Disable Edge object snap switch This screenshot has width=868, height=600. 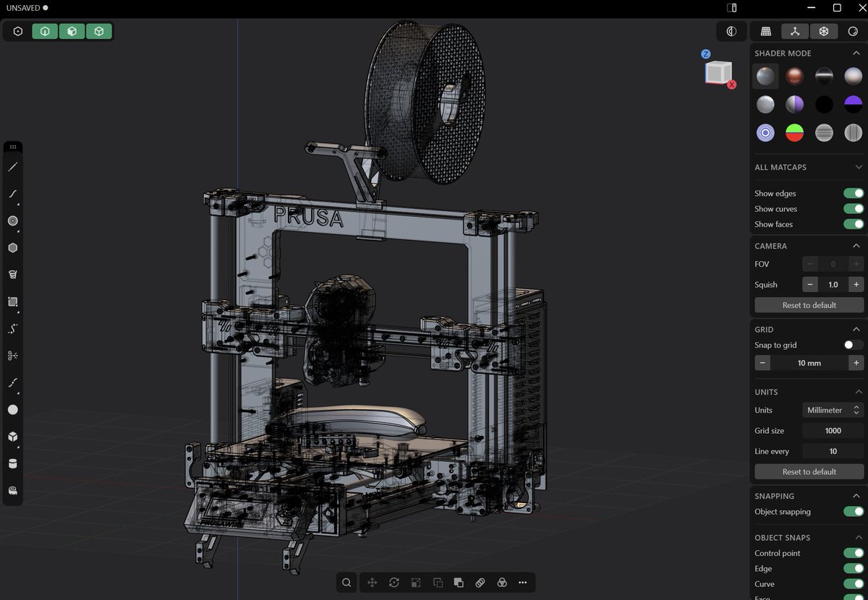point(854,569)
